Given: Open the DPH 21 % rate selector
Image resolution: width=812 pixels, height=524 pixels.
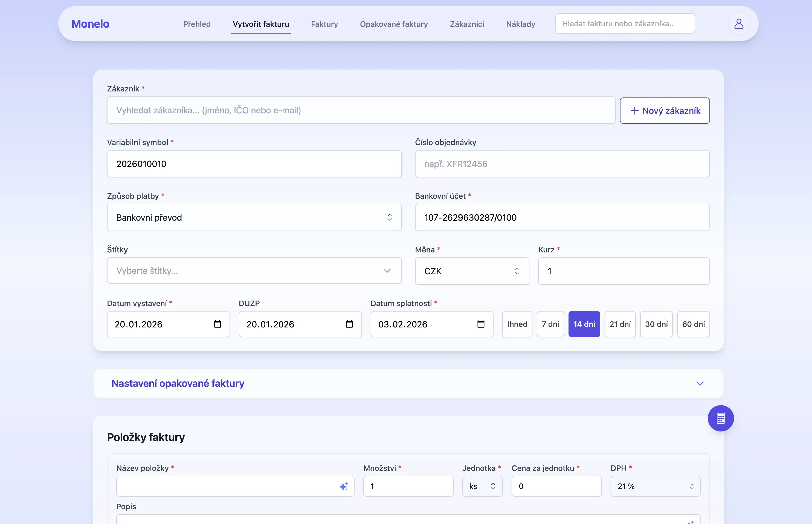Looking at the screenshot, I should point(655,486).
